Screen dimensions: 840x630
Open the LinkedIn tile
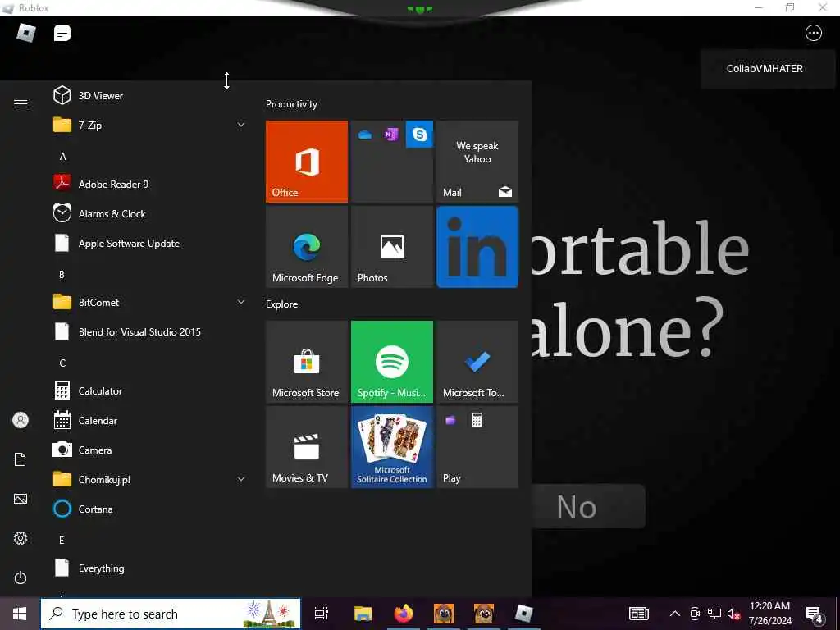477,247
